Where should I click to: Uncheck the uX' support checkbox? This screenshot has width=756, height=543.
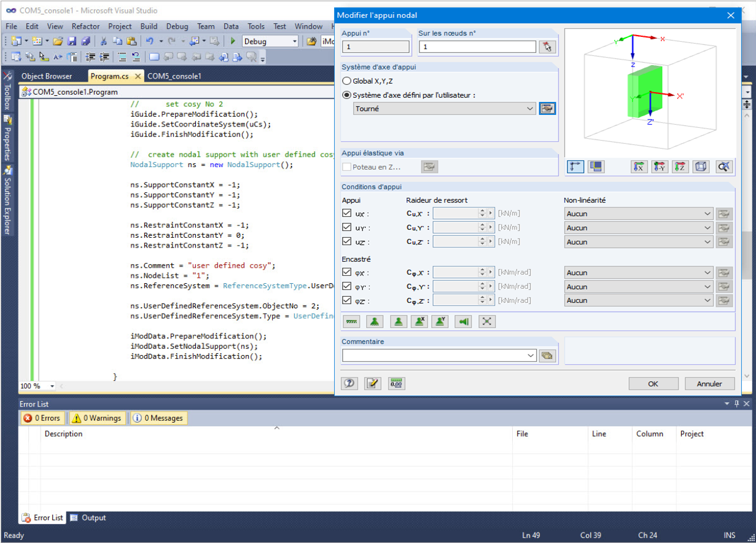[347, 213]
